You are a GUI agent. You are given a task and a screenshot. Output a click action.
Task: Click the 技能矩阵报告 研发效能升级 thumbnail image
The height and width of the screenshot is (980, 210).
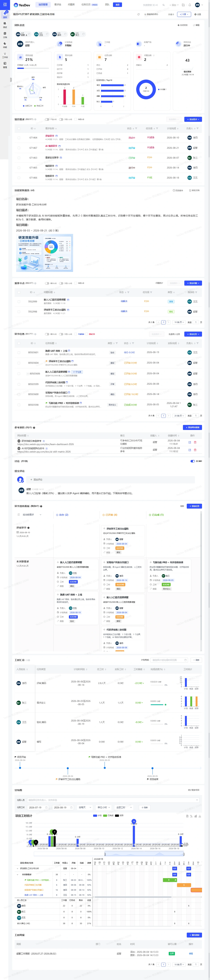coord(44,253)
